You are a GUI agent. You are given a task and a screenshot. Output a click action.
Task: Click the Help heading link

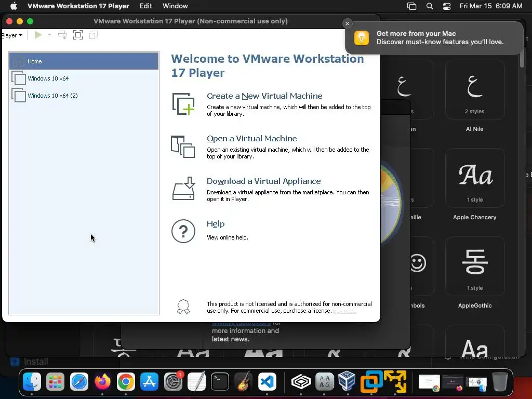coord(216,224)
